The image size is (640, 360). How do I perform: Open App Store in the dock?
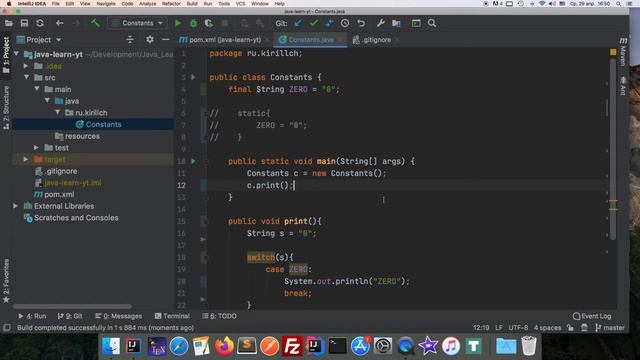pos(360,346)
